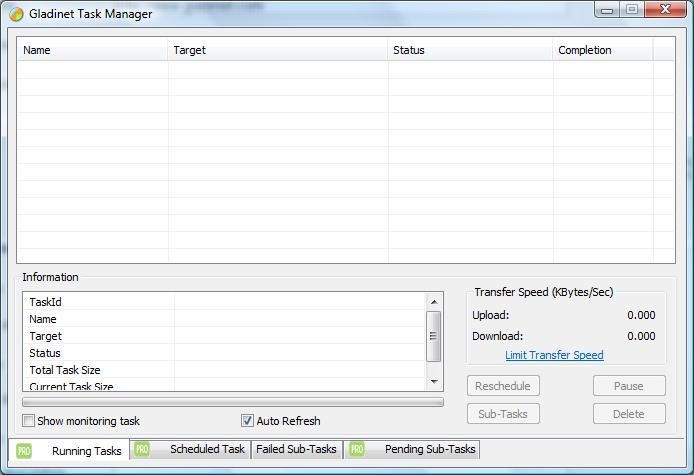This screenshot has width=694, height=475.
Task: Click the Delete button
Action: coord(629,414)
